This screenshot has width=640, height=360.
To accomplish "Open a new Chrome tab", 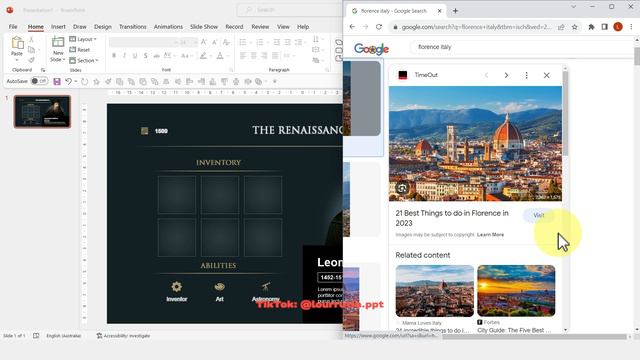I will [456, 11].
